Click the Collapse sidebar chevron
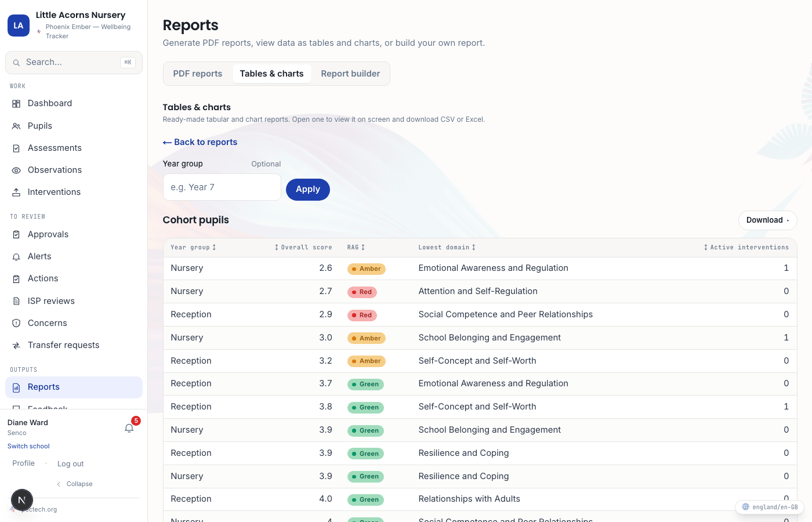Viewport: 812px width, 522px height. [59, 484]
